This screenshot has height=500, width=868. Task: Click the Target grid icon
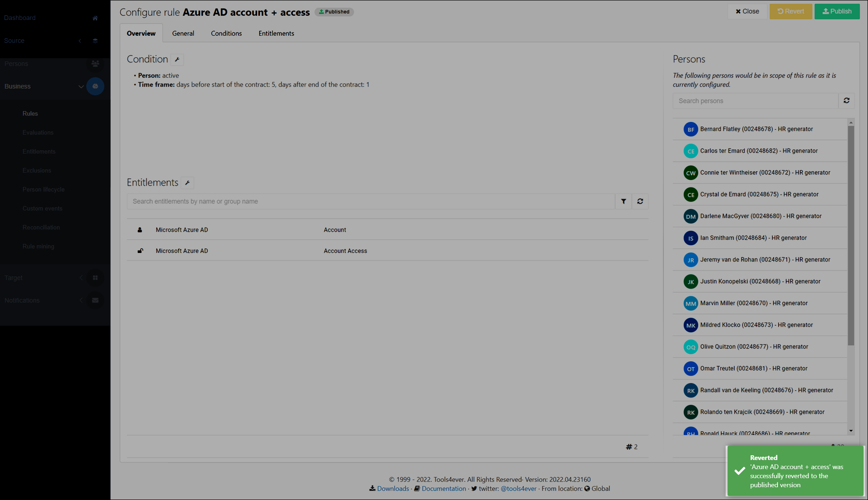click(x=95, y=278)
